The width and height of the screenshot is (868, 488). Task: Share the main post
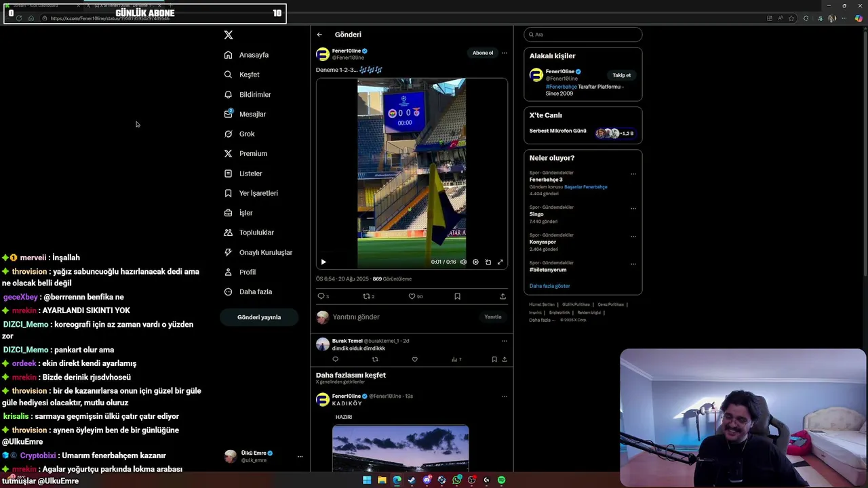pos(502,296)
